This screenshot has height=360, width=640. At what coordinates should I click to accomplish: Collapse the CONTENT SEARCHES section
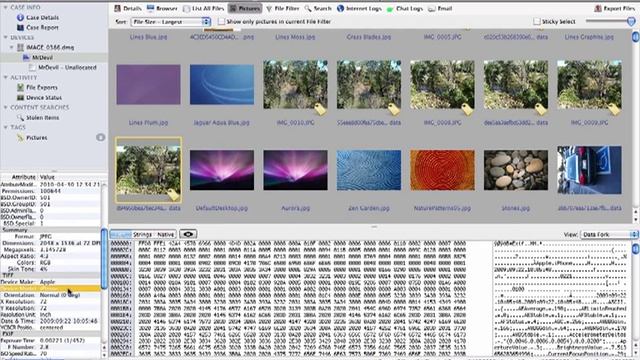tap(5, 107)
